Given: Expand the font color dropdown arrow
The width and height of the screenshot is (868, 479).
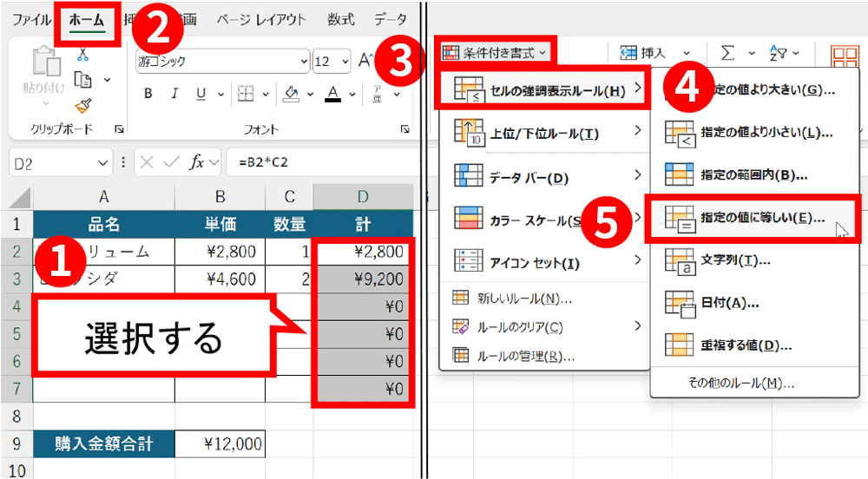Looking at the screenshot, I should (352, 95).
